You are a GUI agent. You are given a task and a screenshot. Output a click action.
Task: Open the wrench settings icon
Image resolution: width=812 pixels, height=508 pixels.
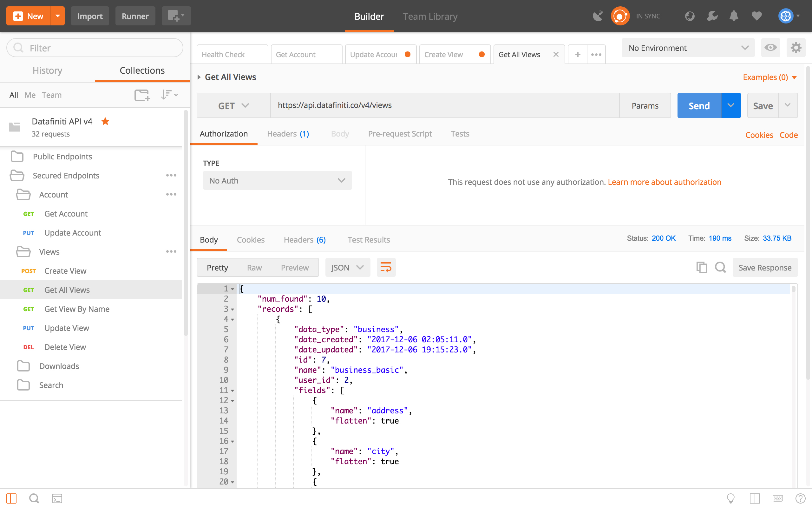point(712,16)
